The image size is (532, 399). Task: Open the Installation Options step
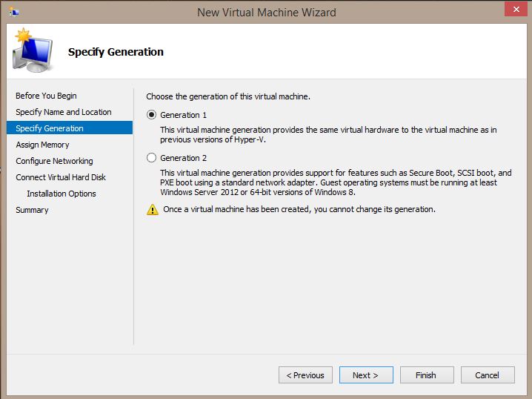[x=61, y=194]
